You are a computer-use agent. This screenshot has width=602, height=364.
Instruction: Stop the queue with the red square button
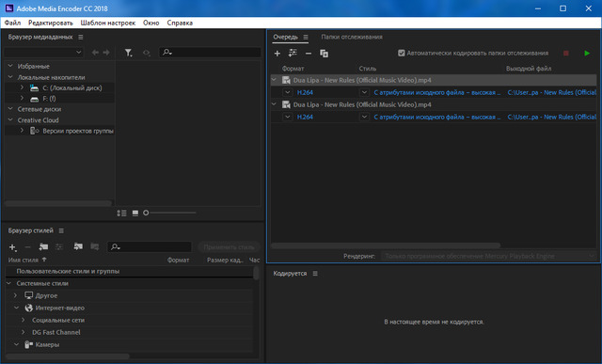[x=566, y=53]
